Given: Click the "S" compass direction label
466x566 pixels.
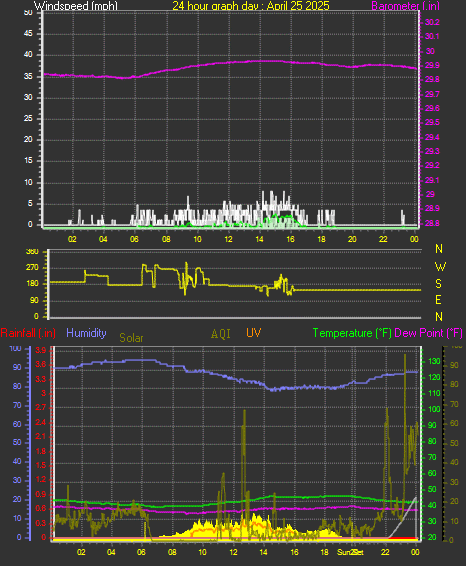Looking at the screenshot, I should (x=439, y=284).
